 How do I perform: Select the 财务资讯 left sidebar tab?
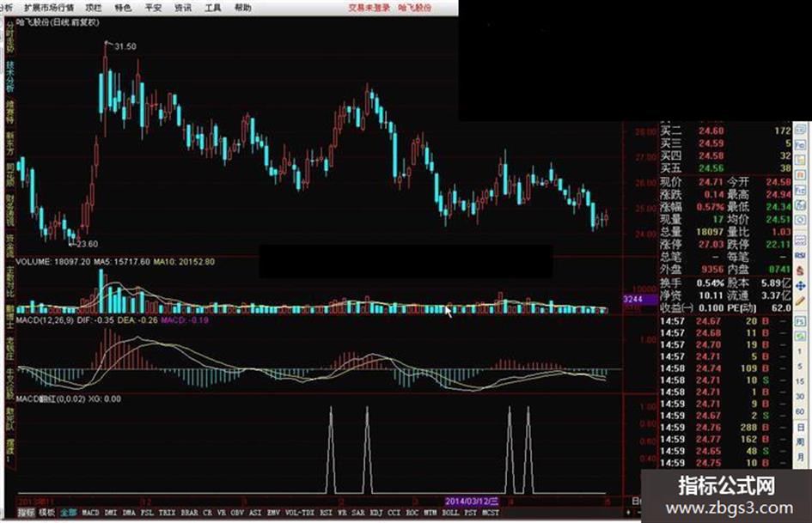(x=9, y=210)
